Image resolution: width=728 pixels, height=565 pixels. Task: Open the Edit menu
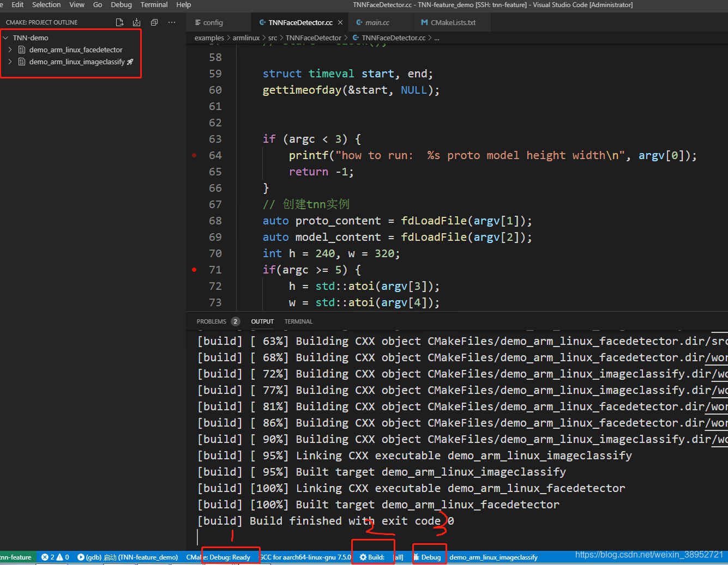tap(17, 5)
